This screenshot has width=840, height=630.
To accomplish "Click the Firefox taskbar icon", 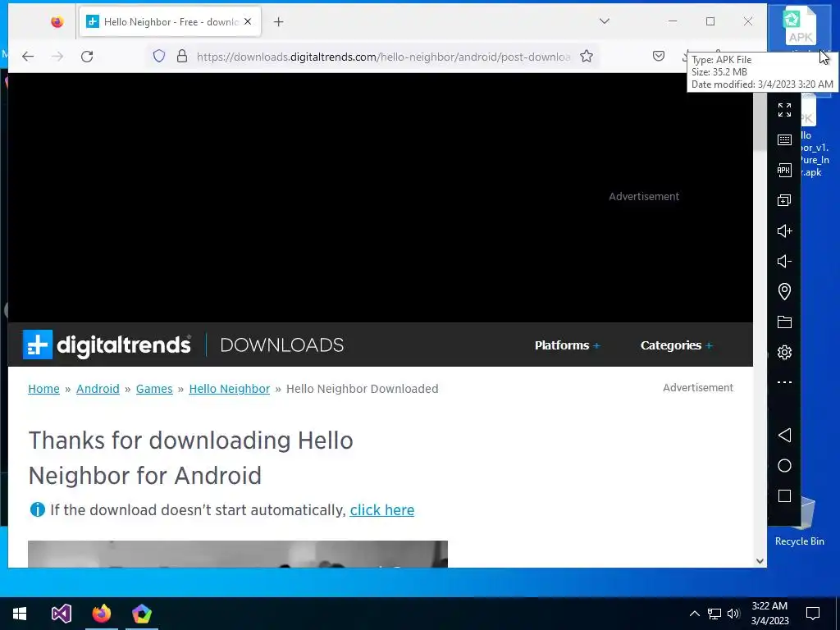I will tap(101, 614).
